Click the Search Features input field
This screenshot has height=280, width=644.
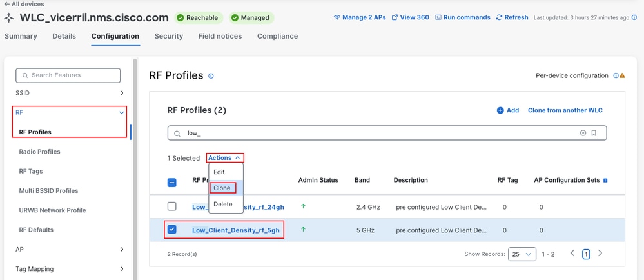(68, 75)
